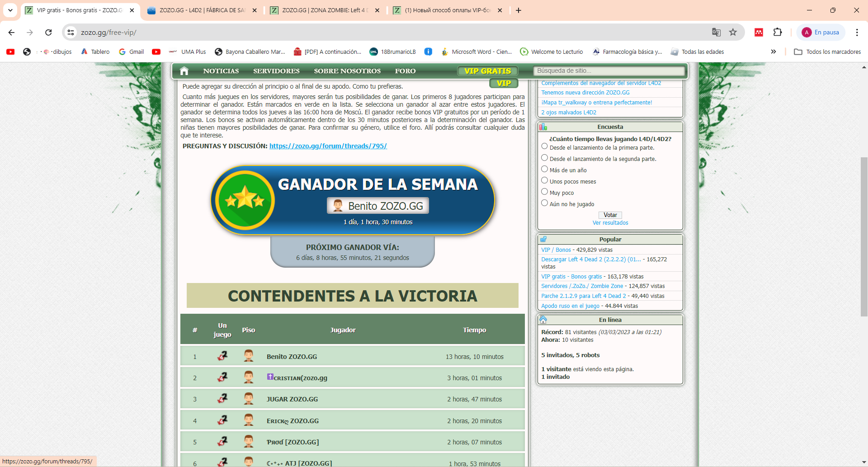Select "Muy poco" poll option
Screen dimensions: 868x467
point(544,192)
